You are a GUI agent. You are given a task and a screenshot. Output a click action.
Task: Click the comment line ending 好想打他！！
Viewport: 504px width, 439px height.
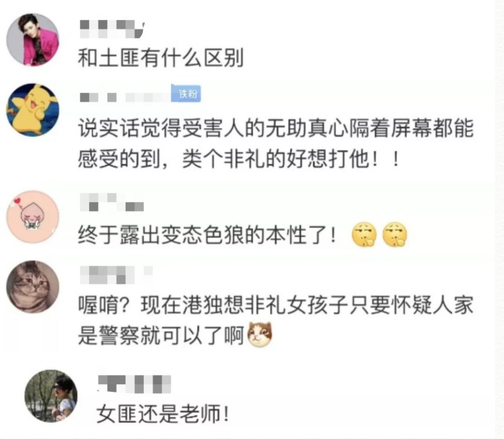tap(239, 159)
